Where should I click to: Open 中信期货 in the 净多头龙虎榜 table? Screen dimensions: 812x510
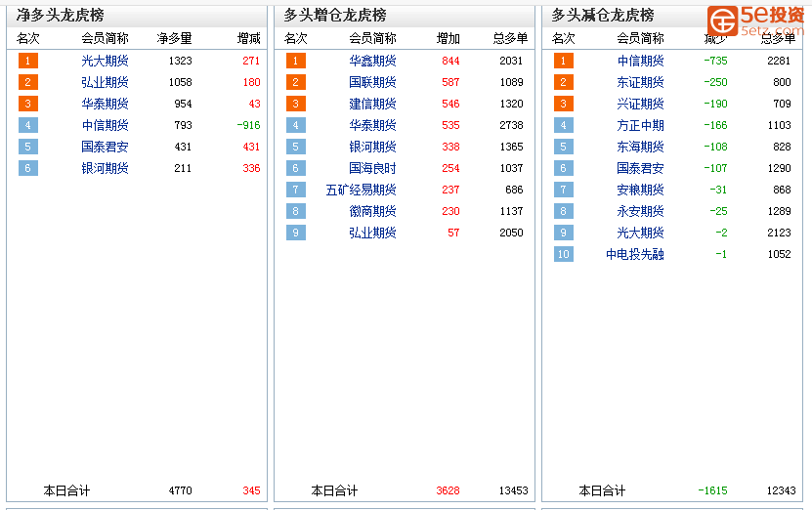pyautogui.click(x=105, y=125)
